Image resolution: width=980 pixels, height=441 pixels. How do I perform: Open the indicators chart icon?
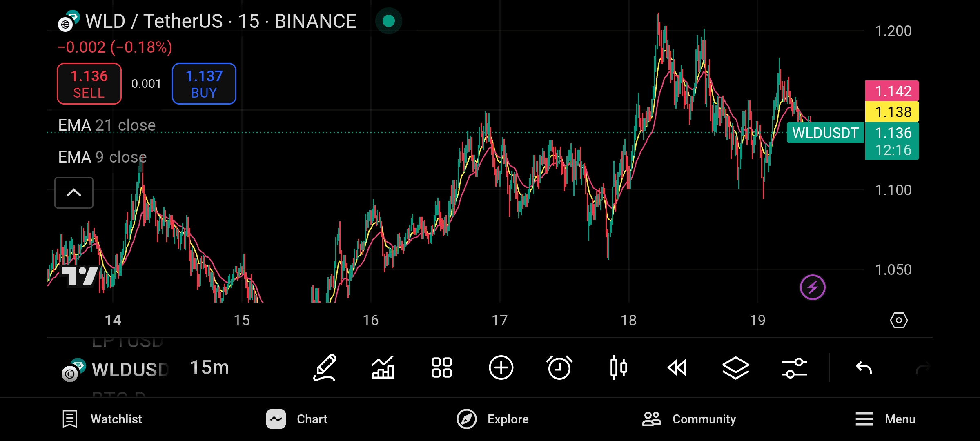383,367
